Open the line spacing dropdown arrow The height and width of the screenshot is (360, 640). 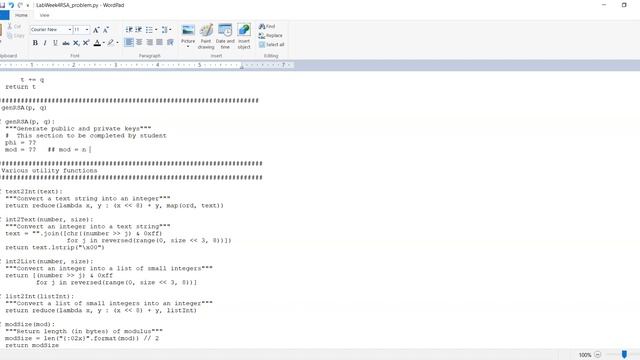tap(170, 30)
